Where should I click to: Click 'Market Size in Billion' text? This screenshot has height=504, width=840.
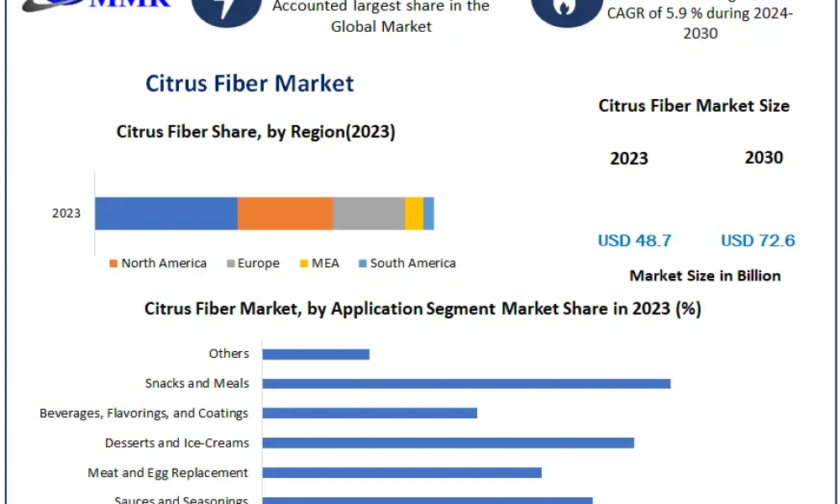click(705, 276)
